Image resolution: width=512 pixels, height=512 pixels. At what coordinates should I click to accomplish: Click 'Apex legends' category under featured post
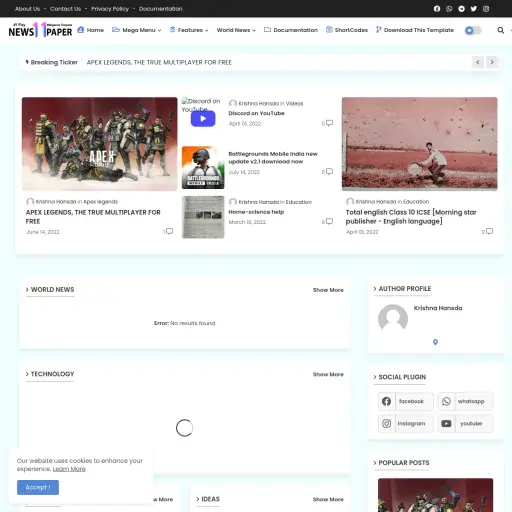click(100, 202)
